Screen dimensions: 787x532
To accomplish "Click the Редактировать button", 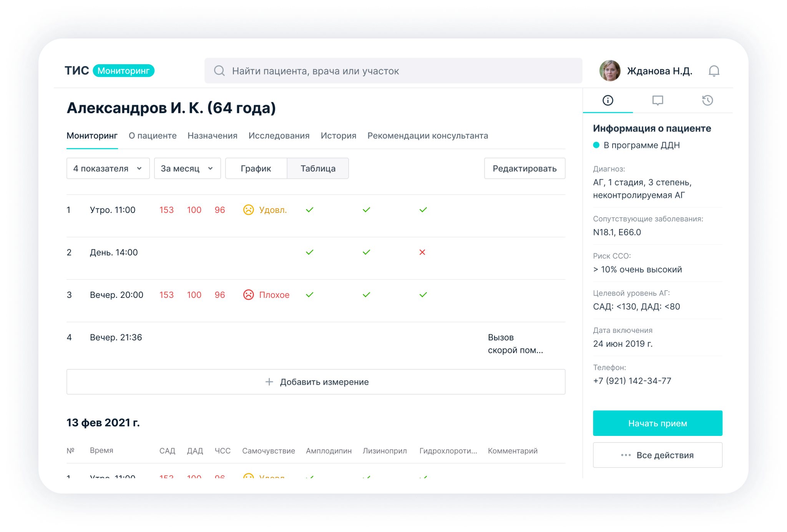I will click(524, 168).
